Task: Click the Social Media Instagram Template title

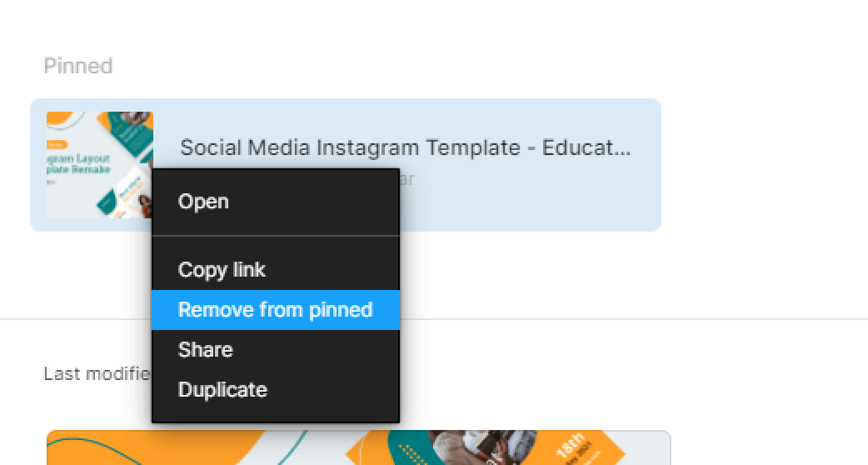Action: point(405,147)
